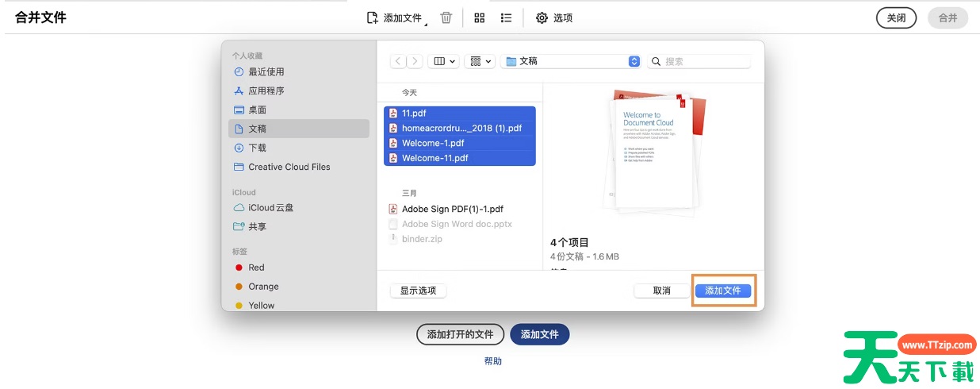The image size is (980, 389).
Task: Switch to list view icon
Action: point(506,17)
